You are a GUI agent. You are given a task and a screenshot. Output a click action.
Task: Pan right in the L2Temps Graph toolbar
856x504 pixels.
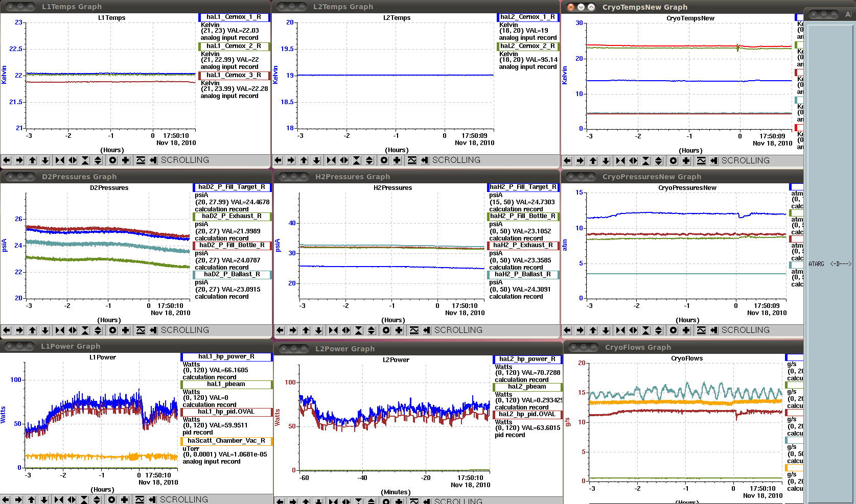click(x=291, y=160)
